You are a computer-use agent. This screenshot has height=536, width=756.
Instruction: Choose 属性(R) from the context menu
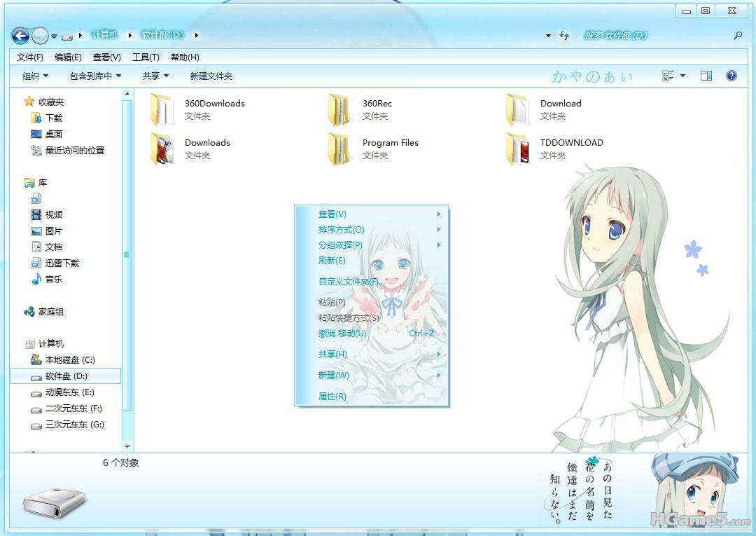(372, 396)
